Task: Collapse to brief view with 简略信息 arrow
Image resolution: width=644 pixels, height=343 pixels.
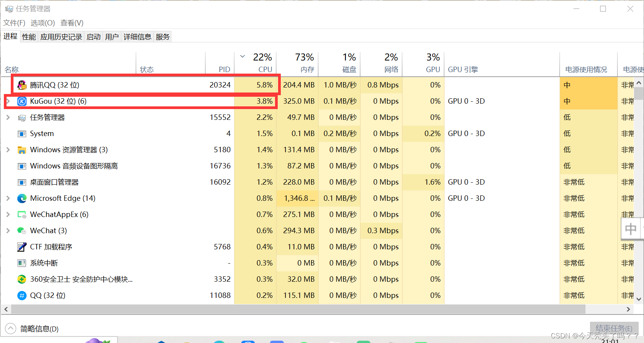Action: click(10, 329)
